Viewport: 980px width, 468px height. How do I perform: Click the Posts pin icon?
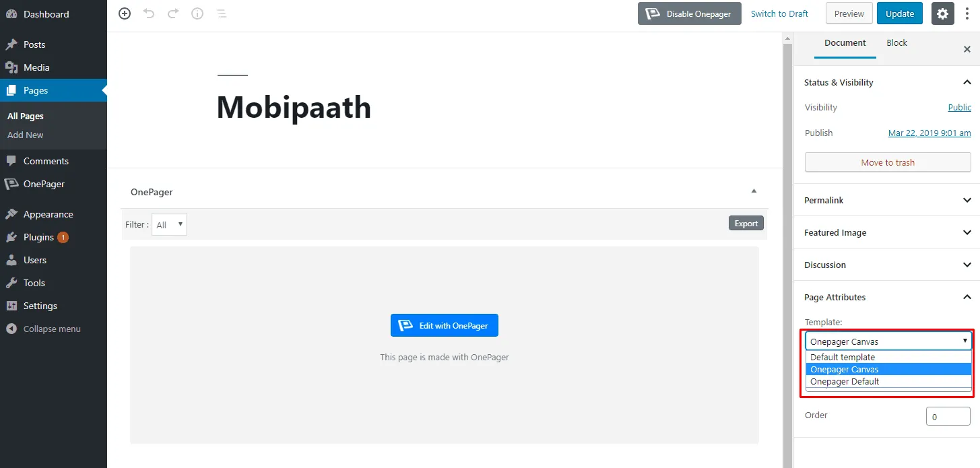(x=11, y=44)
